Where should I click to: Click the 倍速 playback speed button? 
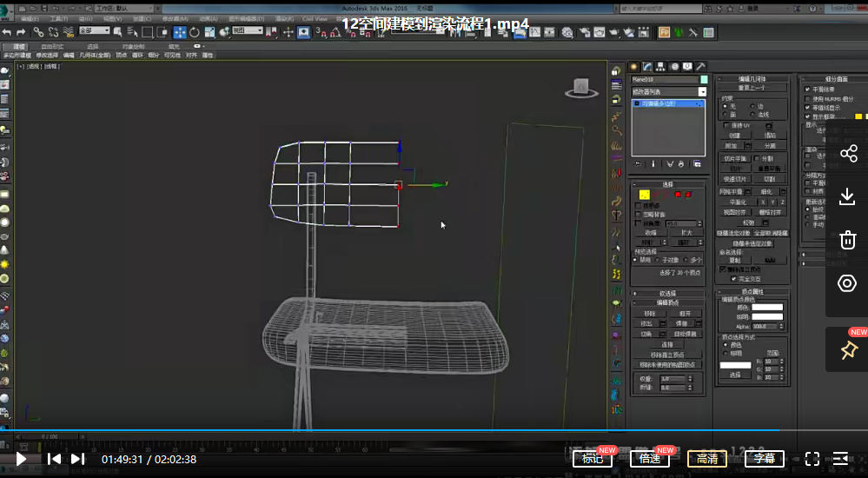[x=649, y=459]
